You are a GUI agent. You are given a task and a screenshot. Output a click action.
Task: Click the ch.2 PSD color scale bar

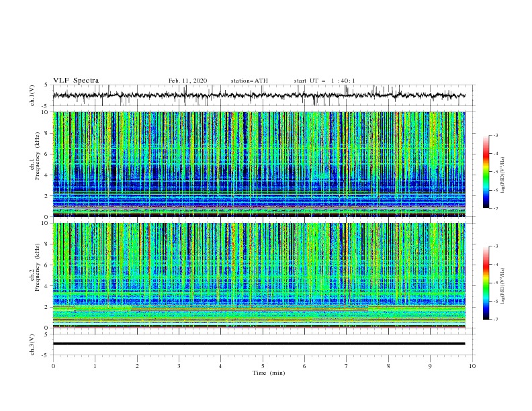[486, 283]
